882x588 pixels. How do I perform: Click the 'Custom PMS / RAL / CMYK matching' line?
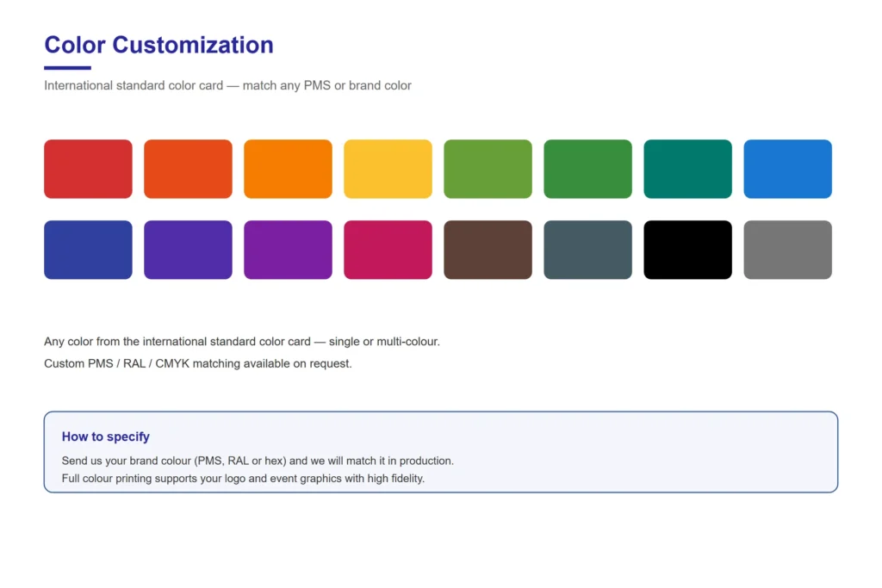[198, 363]
